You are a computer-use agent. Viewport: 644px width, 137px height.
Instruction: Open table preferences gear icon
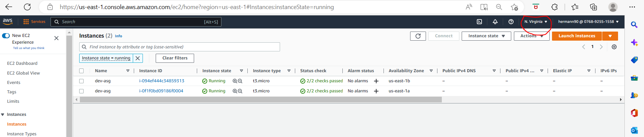pyautogui.click(x=614, y=47)
